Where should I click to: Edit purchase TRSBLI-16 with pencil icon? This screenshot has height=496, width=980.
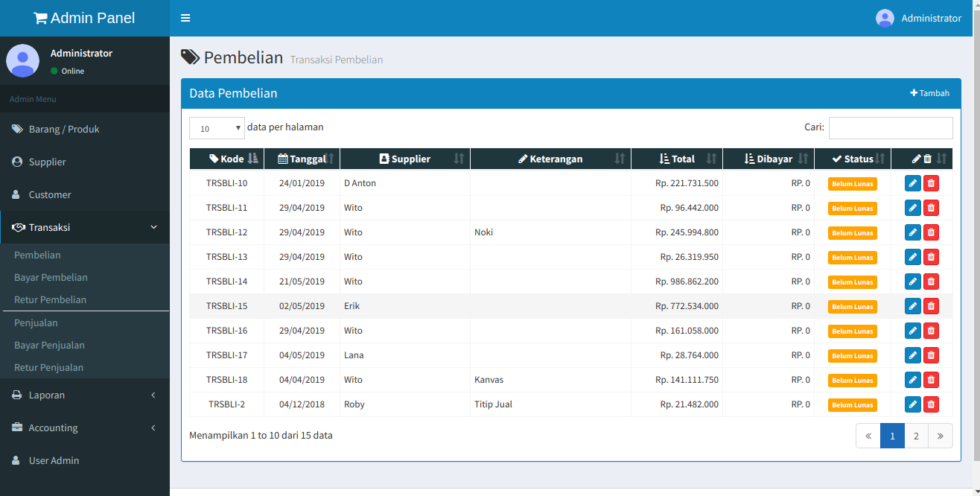click(913, 331)
